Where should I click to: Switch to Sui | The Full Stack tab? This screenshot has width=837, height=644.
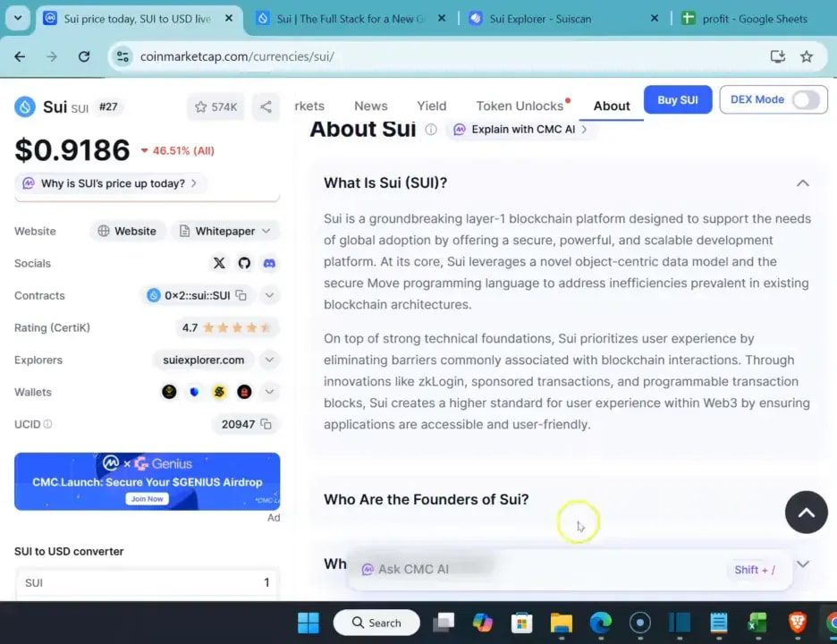tap(351, 19)
